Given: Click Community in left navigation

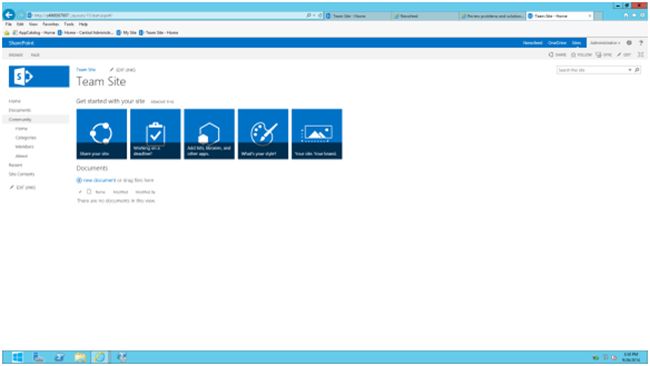Looking at the screenshot, I should coord(20,119).
